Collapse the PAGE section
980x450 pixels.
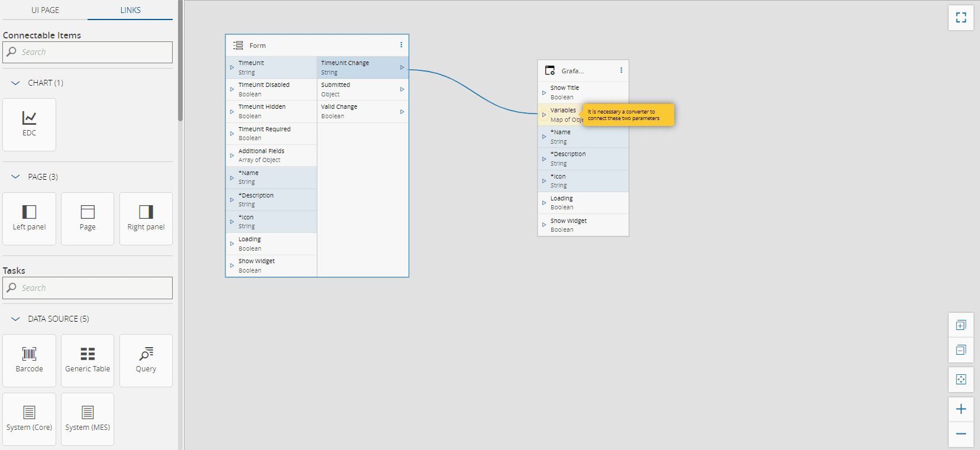pyautogui.click(x=15, y=177)
